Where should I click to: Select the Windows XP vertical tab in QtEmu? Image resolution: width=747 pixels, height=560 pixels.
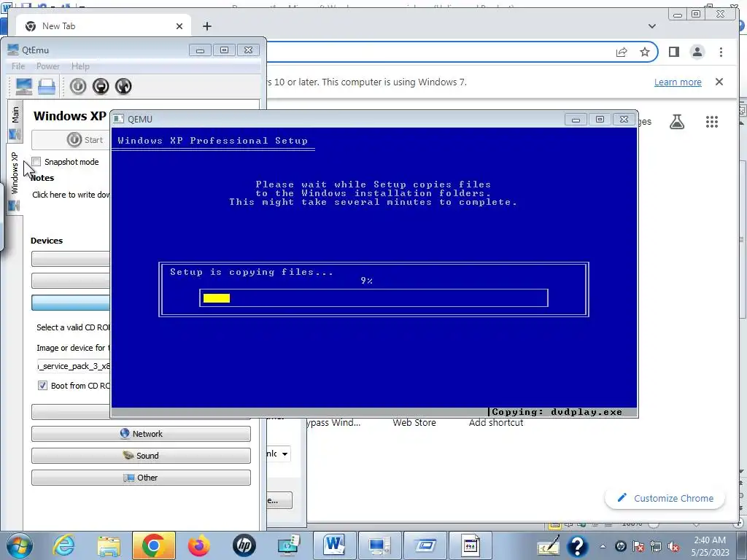[x=15, y=179]
